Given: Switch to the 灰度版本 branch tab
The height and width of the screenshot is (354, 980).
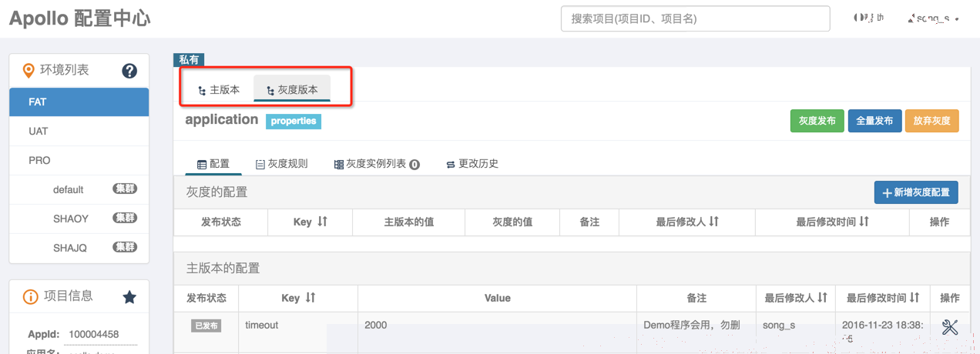Looking at the screenshot, I should click(x=292, y=90).
